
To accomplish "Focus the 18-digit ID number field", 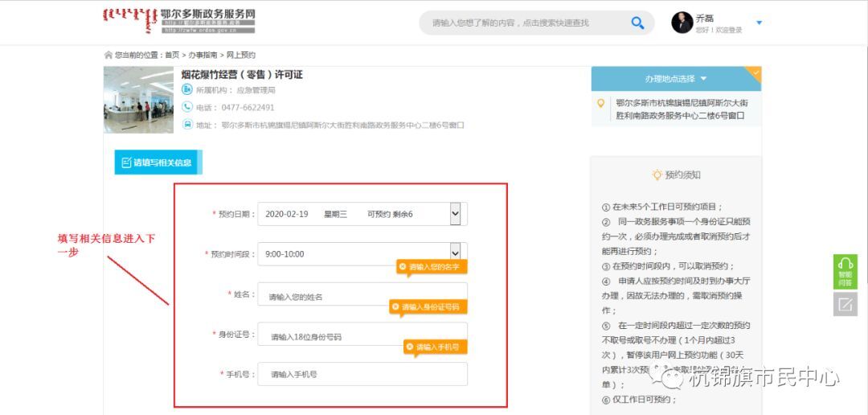I will (362, 337).
